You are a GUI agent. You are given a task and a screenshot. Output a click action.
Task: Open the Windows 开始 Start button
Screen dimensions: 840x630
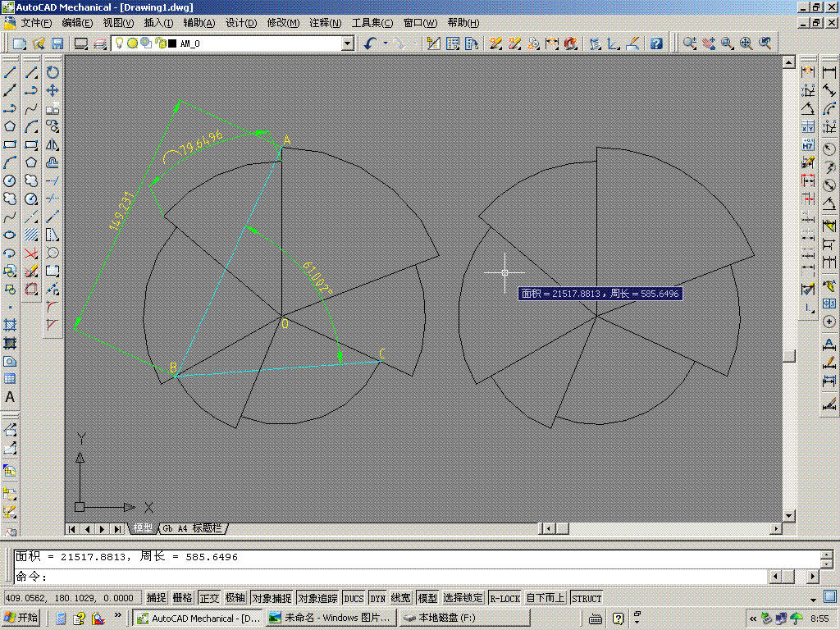click(x=21, y=618)
